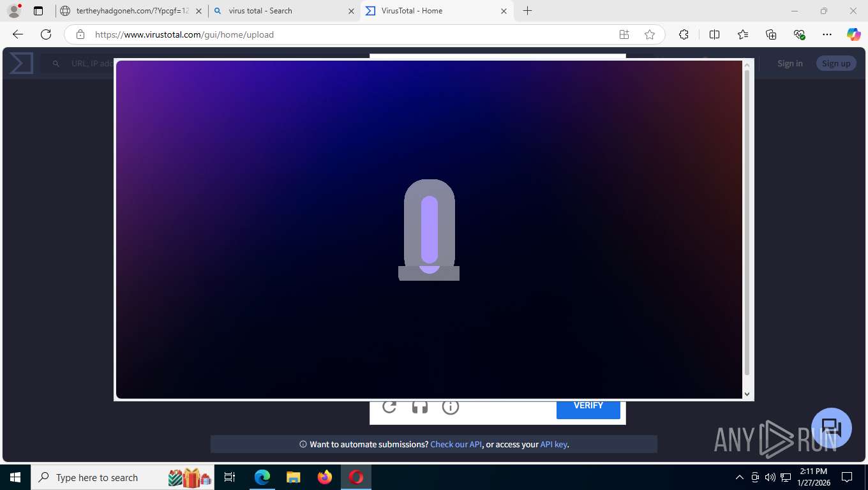The image size is (868, 490).
Task: Go back with the browser back arrow
Action: pos(18,34)
